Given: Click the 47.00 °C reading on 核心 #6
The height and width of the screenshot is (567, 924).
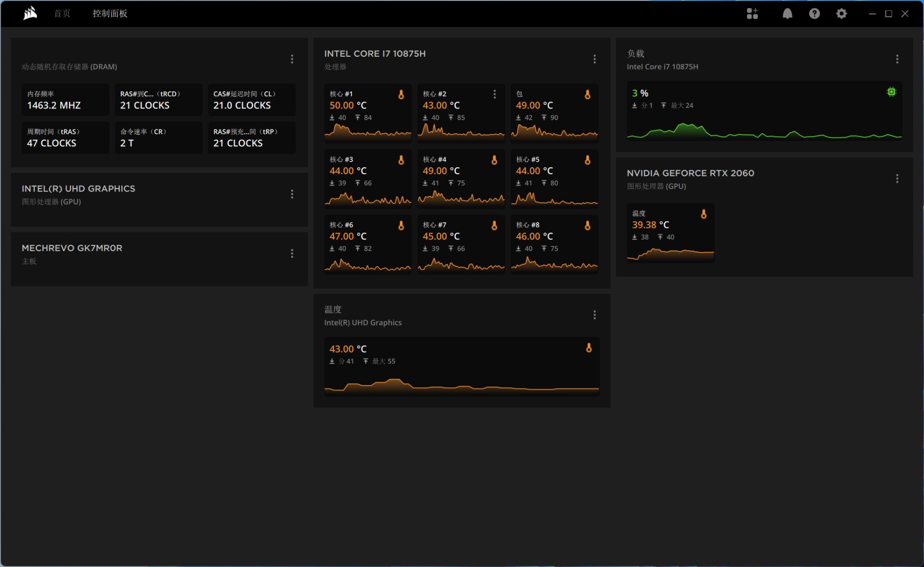Looking at the screenshot, I should click(348, 236).
